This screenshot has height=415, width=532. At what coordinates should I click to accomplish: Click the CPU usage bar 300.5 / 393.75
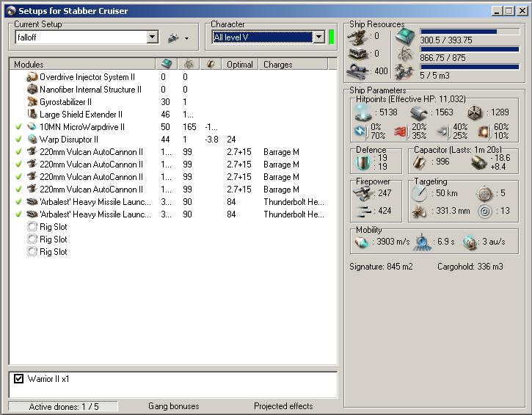(470, 32)
